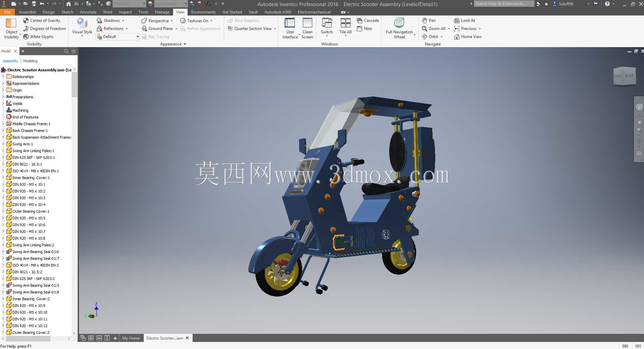Click the arrange windows tile icon
The width and height of the screenshot is (644, 349).
coord(91,338)
